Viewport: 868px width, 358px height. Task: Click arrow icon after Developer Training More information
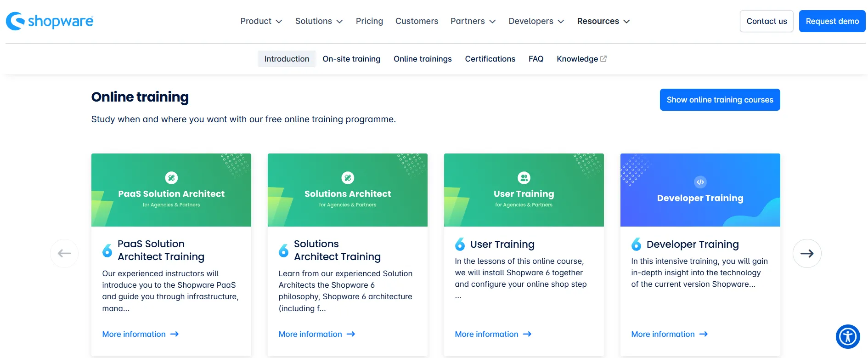(x=704, y=334)
